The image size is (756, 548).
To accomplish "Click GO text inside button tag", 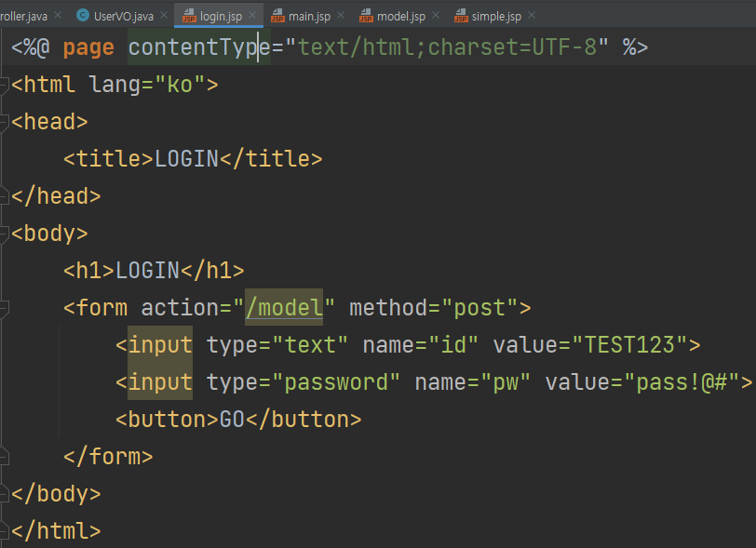I will tap(233, 420).
